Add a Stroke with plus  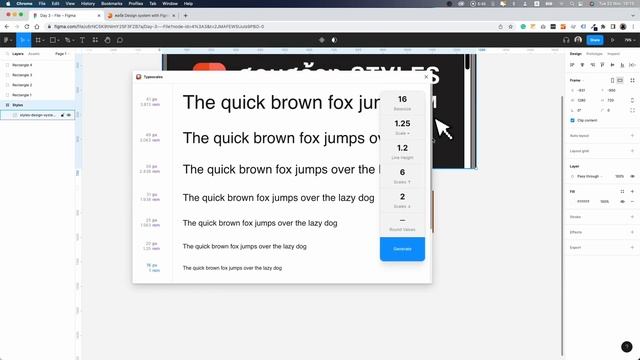pos(633,217)
